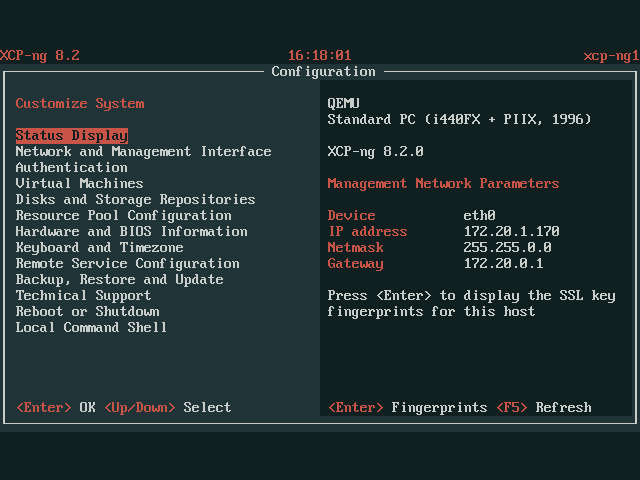Click the <F5> Refresh hint
This screenshot has width=640, height=480.
[x=544, y=407]
